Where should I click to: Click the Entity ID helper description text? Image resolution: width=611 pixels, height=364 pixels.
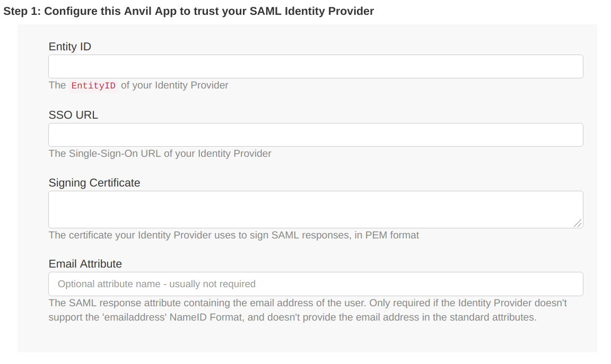[138, 85]
